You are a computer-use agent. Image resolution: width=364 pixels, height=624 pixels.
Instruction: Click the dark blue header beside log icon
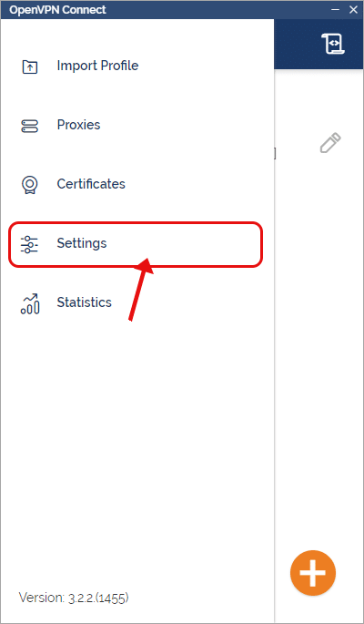coord(296,44)
